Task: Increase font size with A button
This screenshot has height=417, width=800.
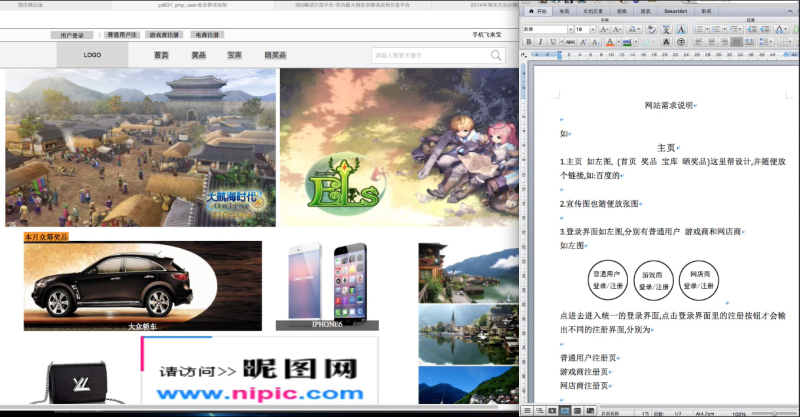Action: (605, 29)
